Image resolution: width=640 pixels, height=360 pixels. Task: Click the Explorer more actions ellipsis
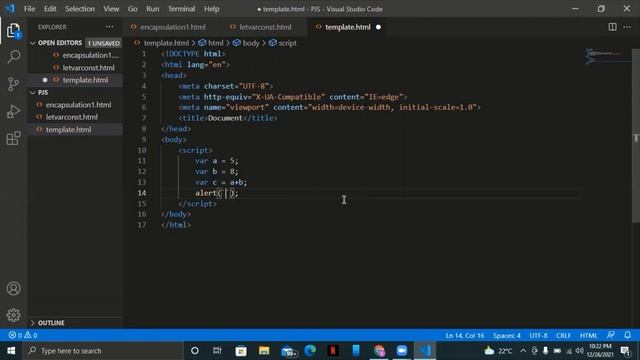(x=110, y=27)
